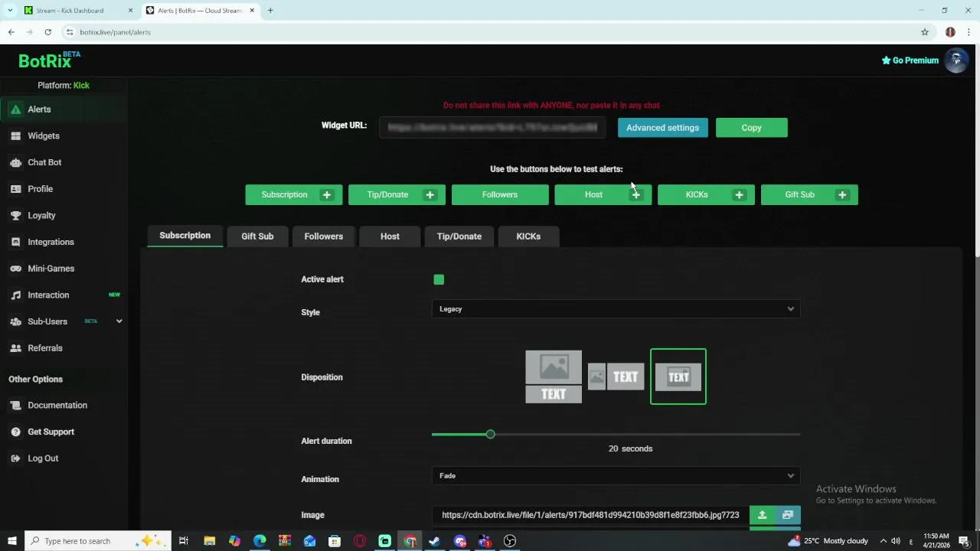This screenshot has height=551, width=980.
Task: Open the Profile page
Action: coord(64,189)
